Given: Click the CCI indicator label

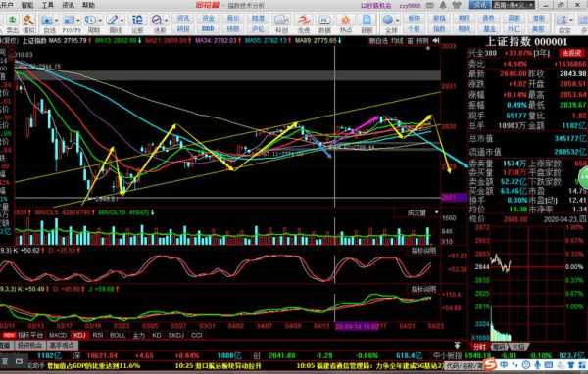Looking at the screenshot, I should (x=197, y=335).
